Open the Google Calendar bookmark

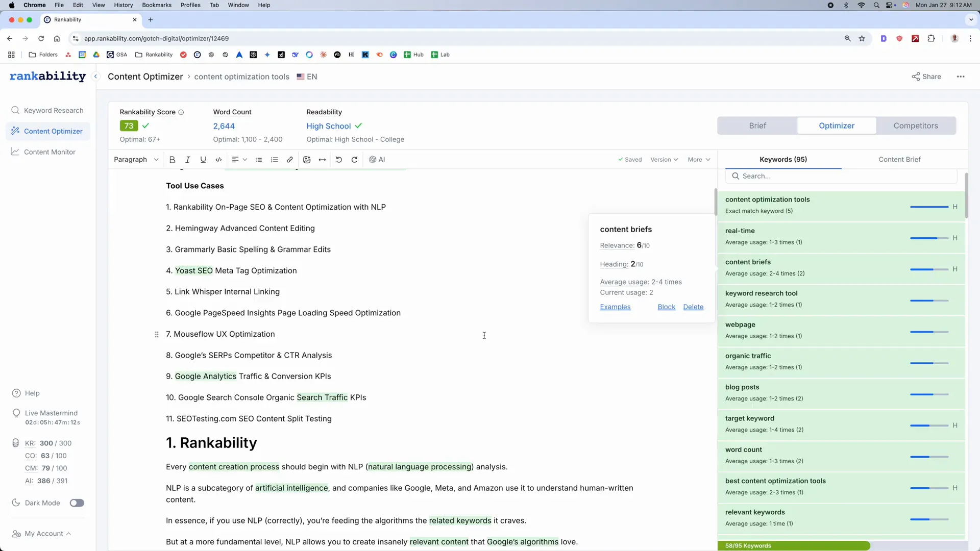[x=82, y=55]
